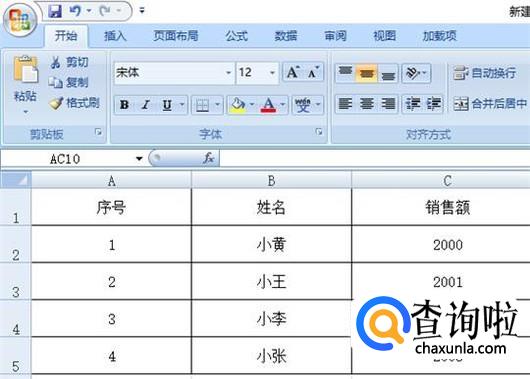Click the Center text alignment icon
This screenshot has height=379, width=530.
[367, 104]
